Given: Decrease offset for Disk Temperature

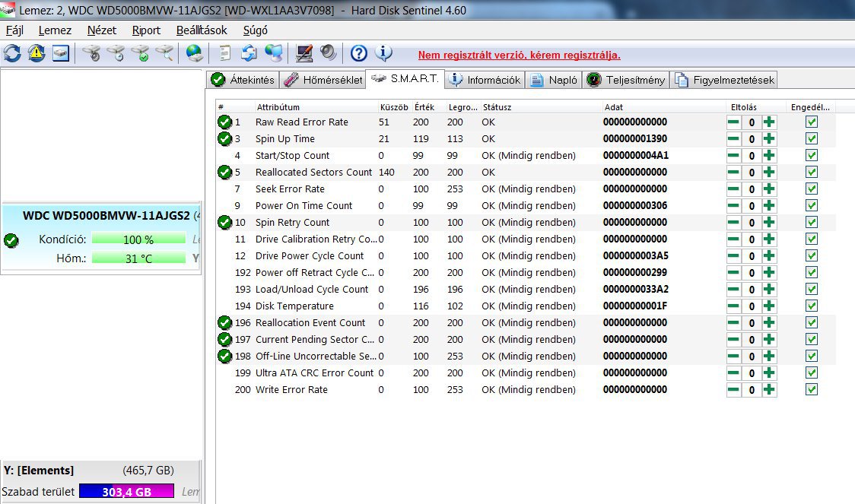Looking at the screenshot, I should (x=733, y=306).
